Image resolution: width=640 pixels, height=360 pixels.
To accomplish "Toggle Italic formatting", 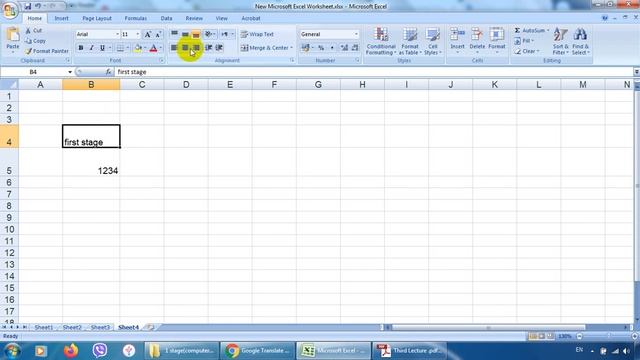I will click(91, 48).
